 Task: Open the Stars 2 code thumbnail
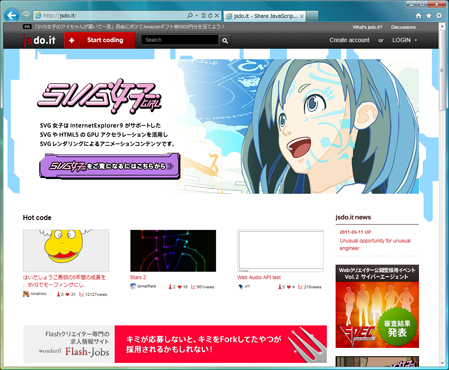tap(173, 250)
